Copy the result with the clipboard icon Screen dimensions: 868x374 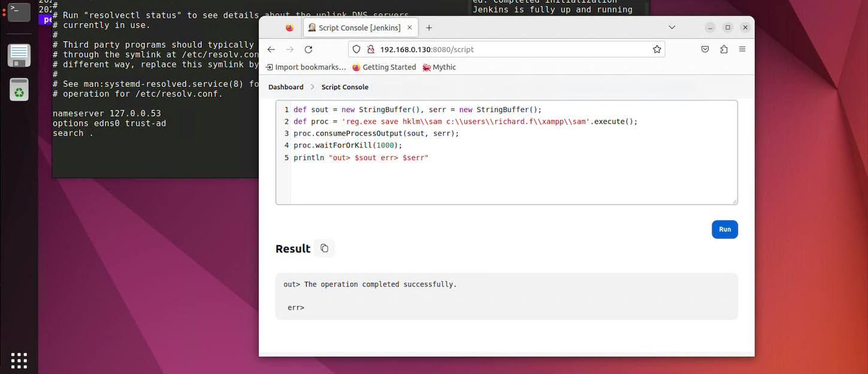[x=324, y=248]
